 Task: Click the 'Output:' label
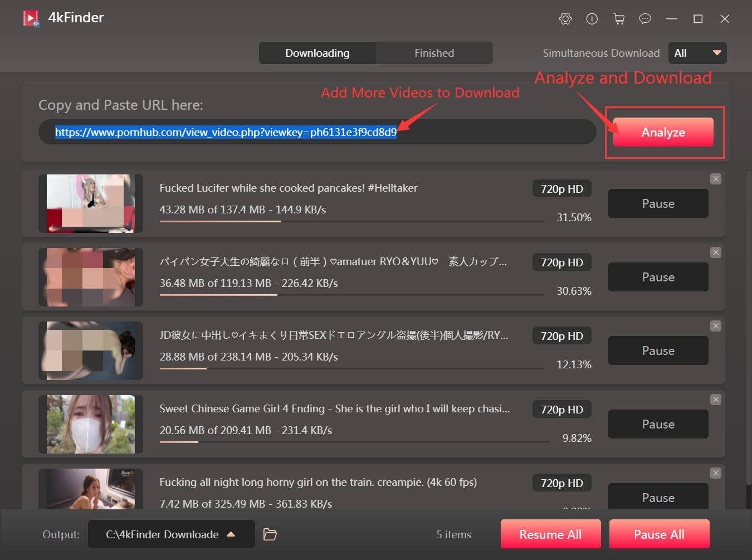tap(61, 534)
